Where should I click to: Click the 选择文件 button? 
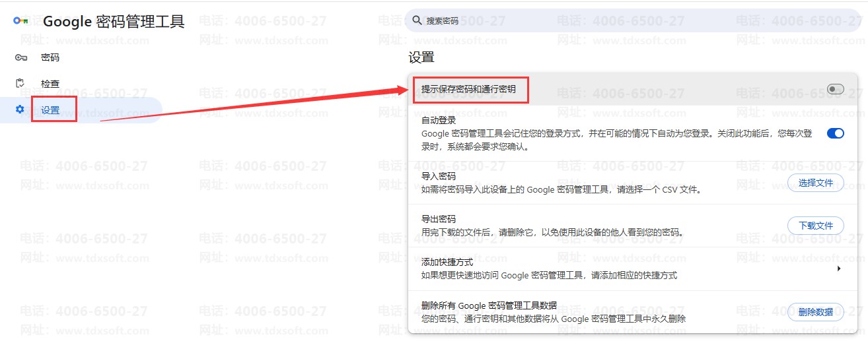click(816, 183)
